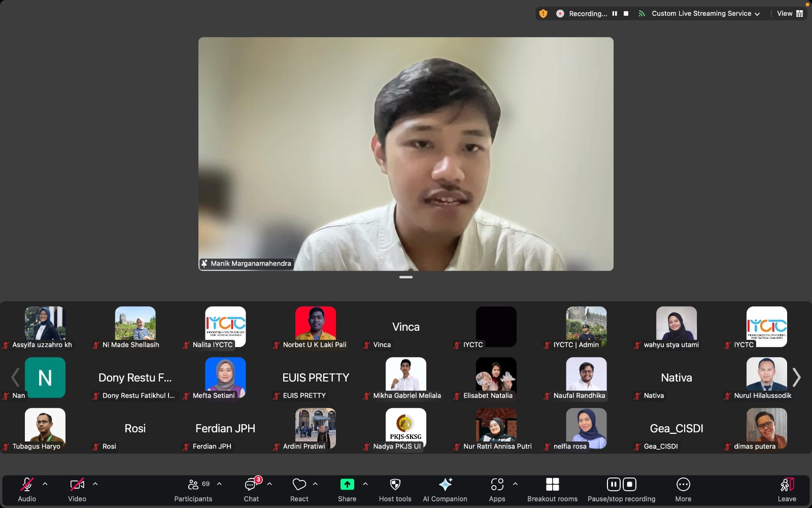
Task: Open the View layout menu
Action: point(790,14)
